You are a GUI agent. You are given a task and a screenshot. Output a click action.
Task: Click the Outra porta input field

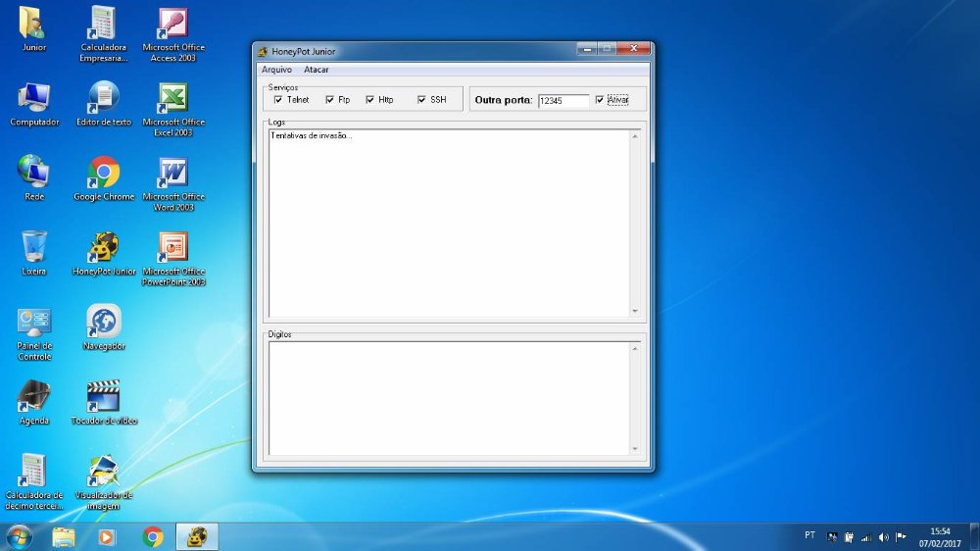coord(563,100)
